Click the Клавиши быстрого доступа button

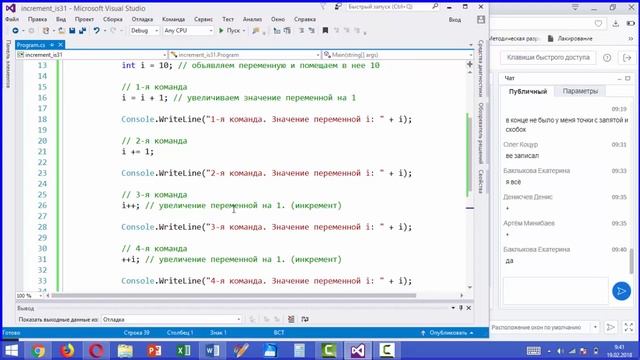tap(548, 58)
